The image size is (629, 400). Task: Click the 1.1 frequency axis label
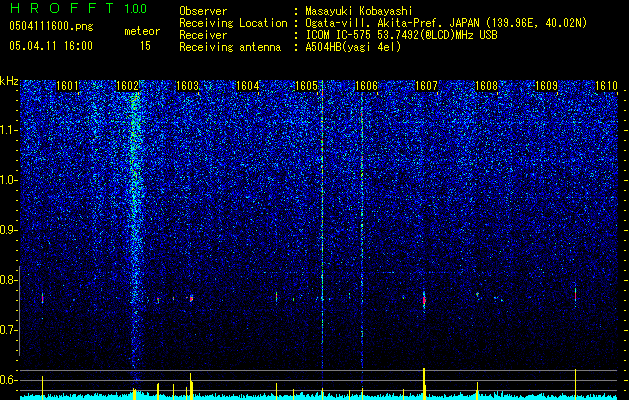pos(9,130)
